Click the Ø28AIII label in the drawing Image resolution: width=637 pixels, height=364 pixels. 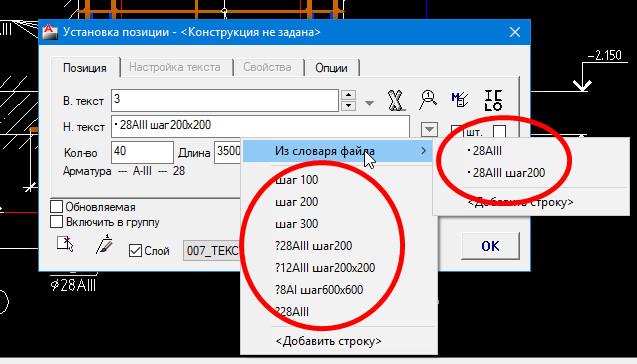click(73, 285)
